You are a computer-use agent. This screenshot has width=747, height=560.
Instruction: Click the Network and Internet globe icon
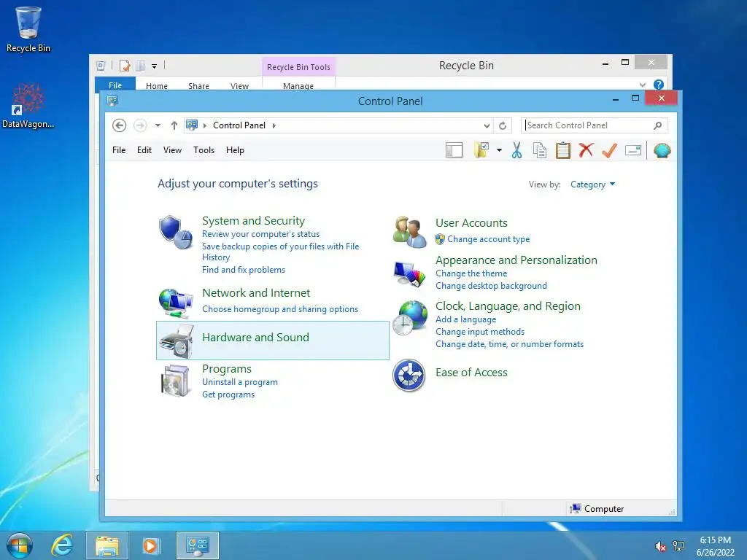click(175, 303)
